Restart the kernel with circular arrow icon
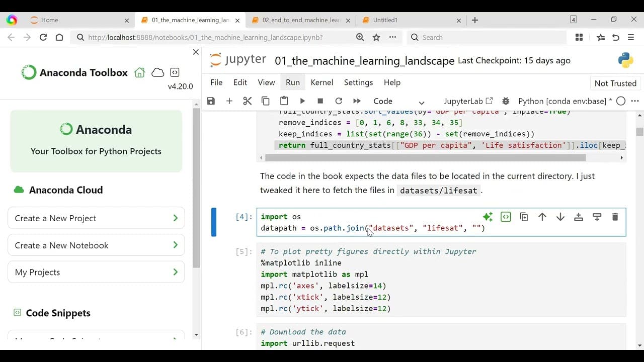Image resolution: width=644 pixels, height=362 pixels. [339, 101]
